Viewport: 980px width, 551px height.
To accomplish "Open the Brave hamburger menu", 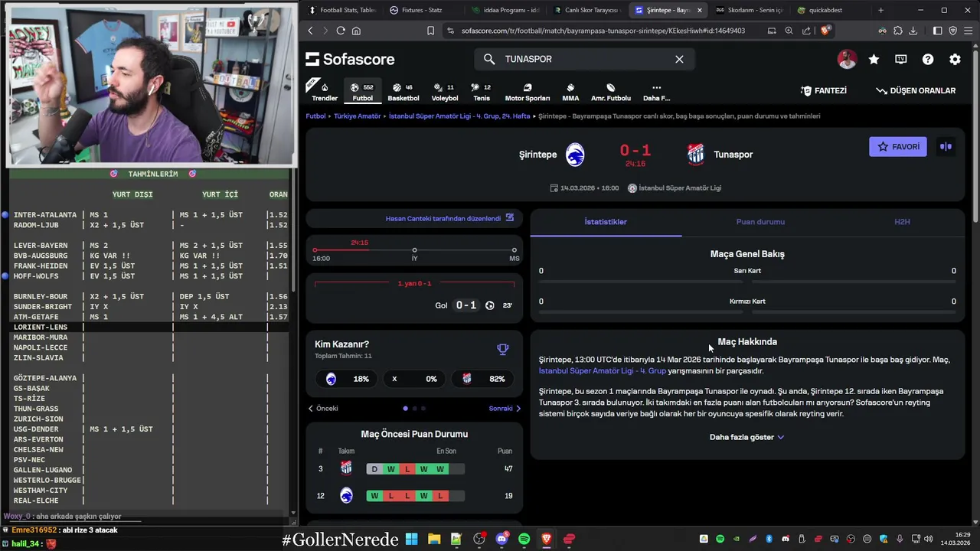I will [968, 31].
